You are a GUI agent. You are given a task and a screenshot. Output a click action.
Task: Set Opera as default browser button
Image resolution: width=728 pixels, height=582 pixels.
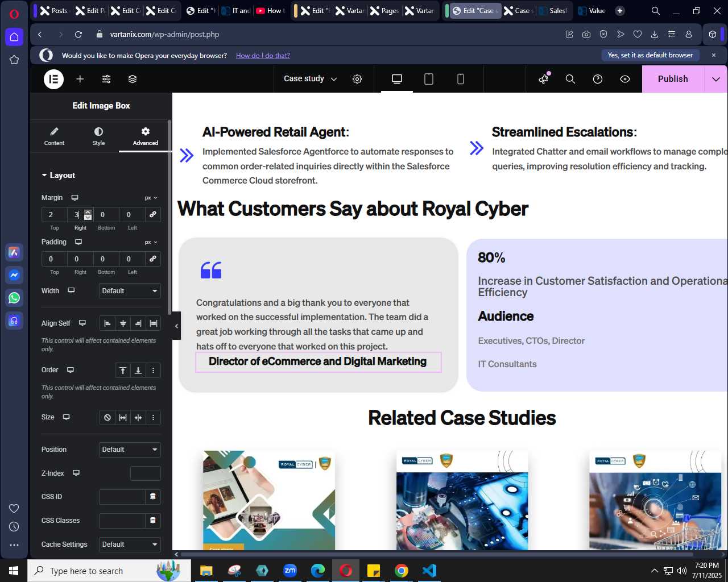[650, 55]
